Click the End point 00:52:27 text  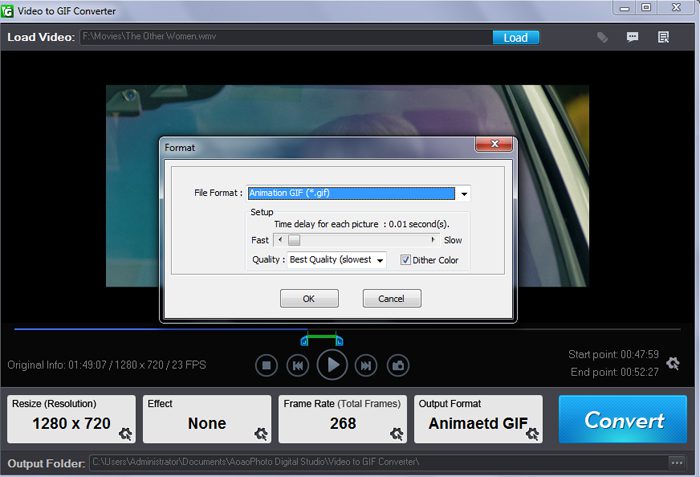coord(614,372)
